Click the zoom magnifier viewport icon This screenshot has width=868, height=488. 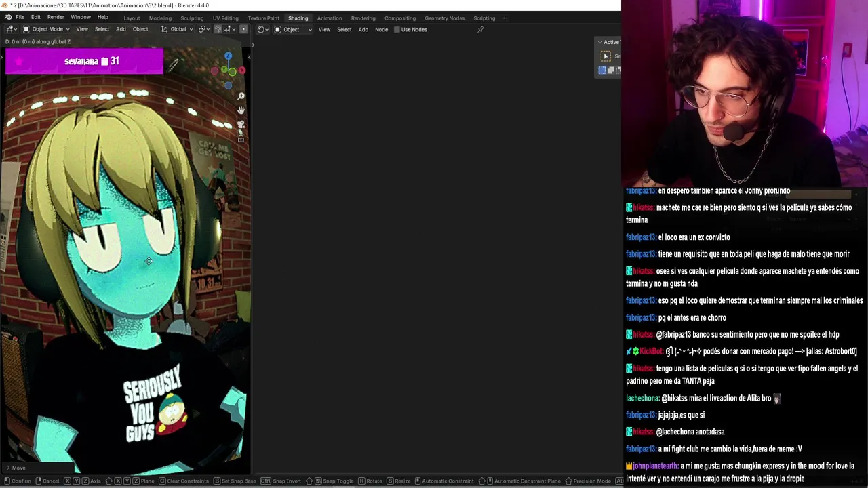[x=241, y=96]
